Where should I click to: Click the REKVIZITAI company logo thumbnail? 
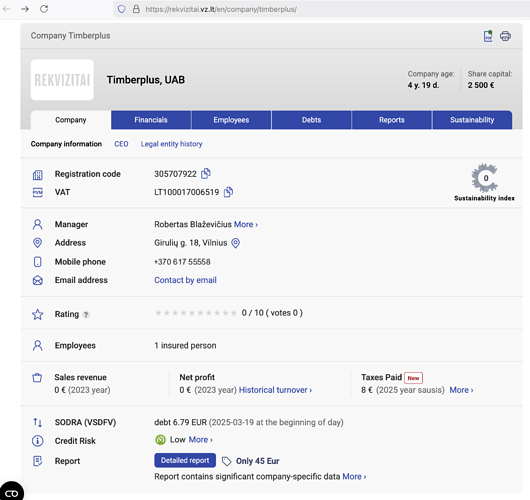coord(62,80)
